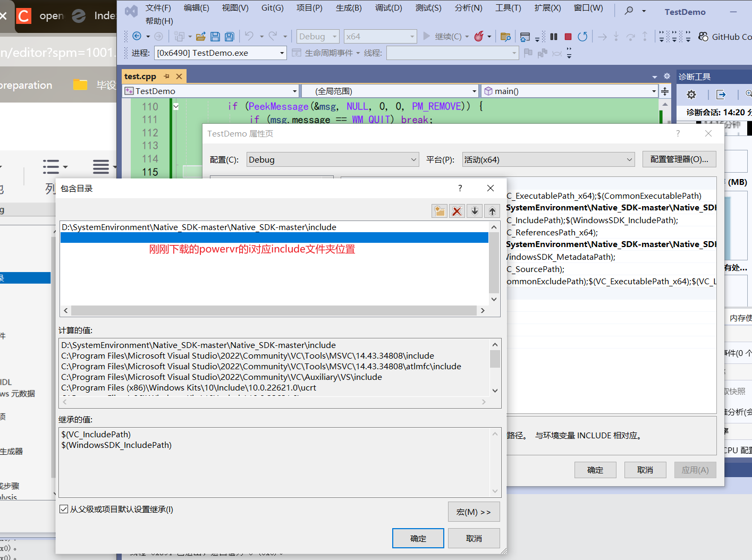This screenshot has height=560, width=752.
Task: Expand the process TestDemo.exe dropdown
Action: click(x=282, y=53)
